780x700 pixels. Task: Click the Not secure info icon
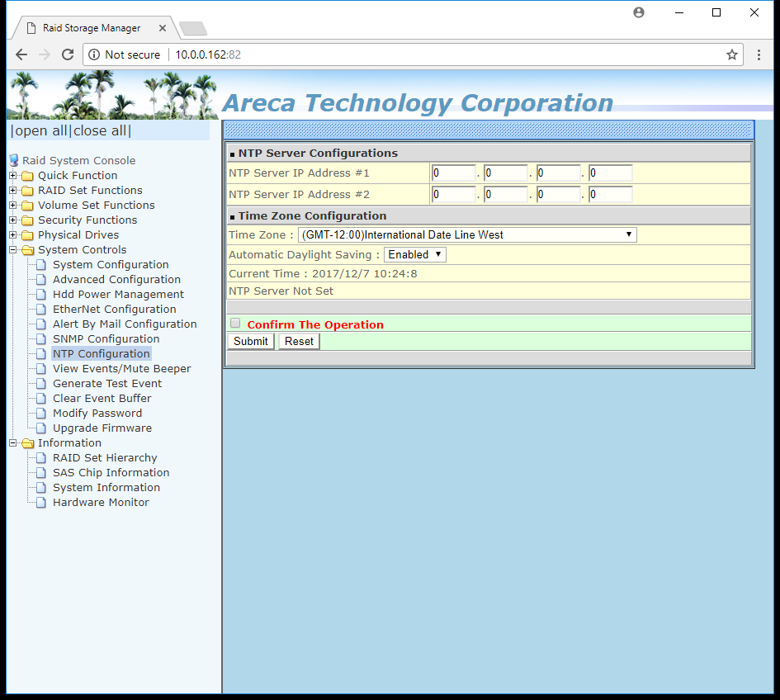pyautogui.click(x=94, y=54)
